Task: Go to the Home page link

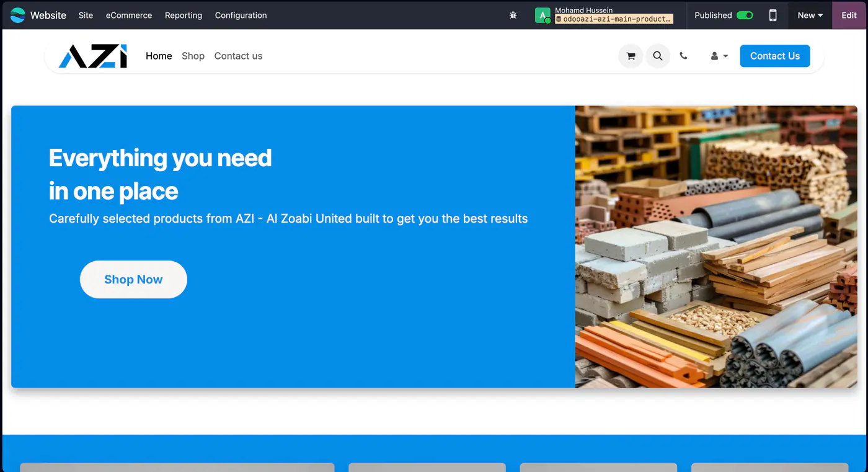Action: coord(159,56)
